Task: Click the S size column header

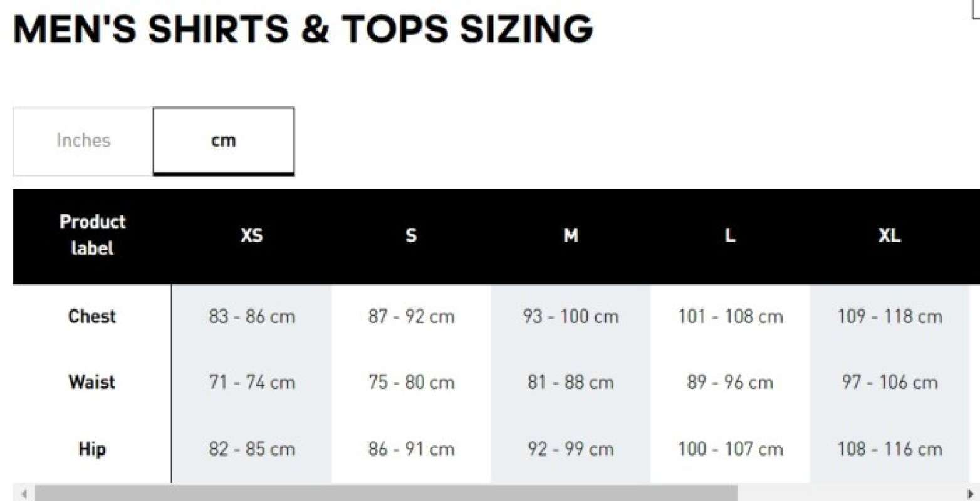Action: click(x=411, y=236)
